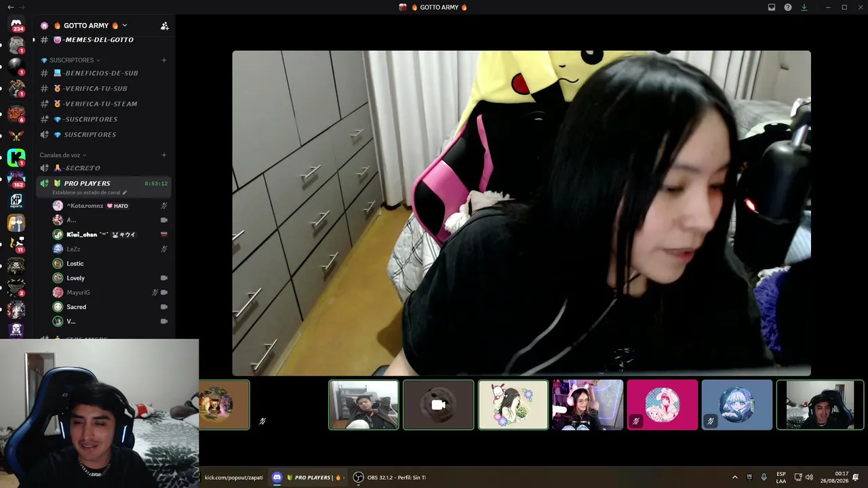Open Discord direct messages home button

pos(16,25)
